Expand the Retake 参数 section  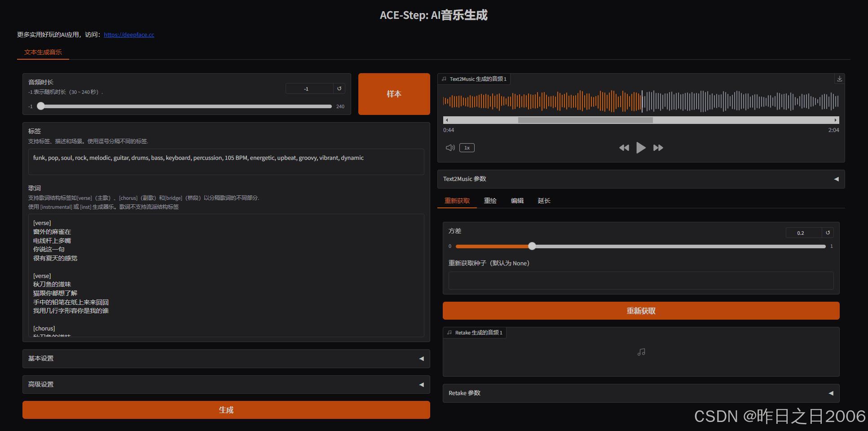click(x=641, y=393)
